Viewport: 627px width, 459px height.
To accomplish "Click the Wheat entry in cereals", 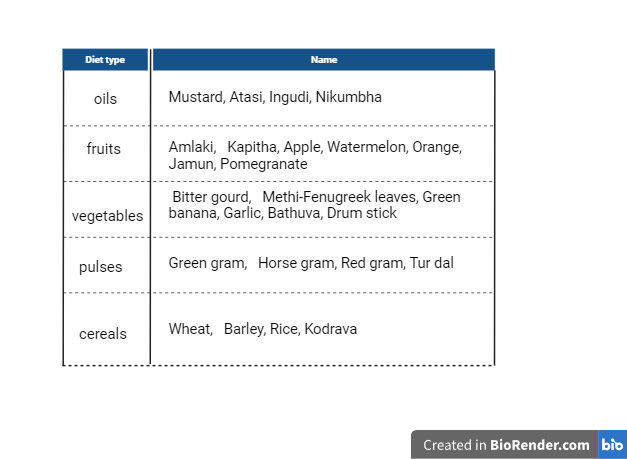I will [190, 329].
